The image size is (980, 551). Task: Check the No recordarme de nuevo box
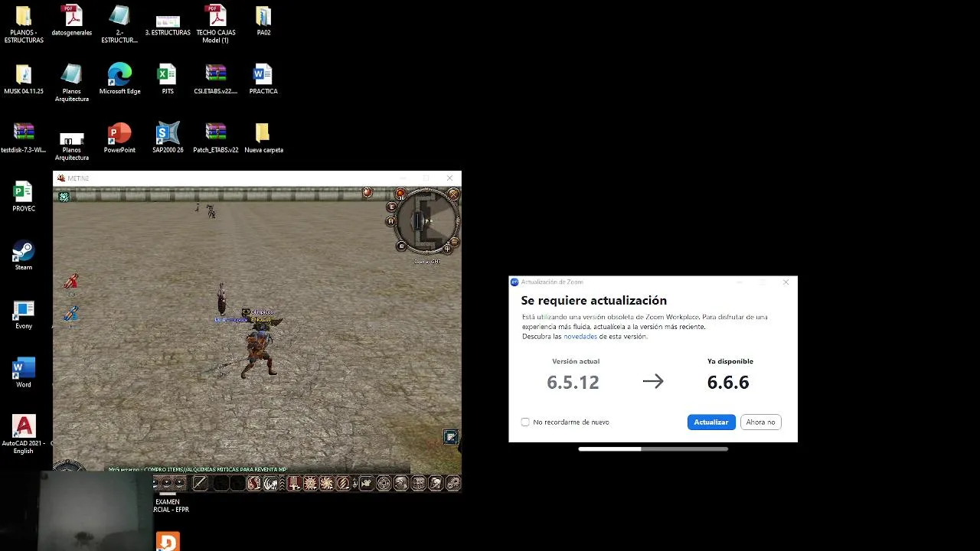coord(525,422)
